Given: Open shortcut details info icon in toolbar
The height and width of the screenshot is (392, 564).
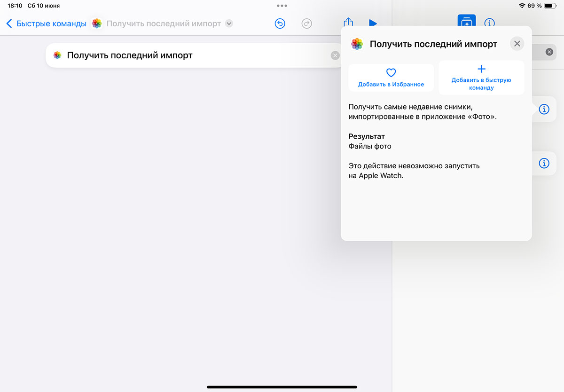Looking at the screenshot, I should click(490, 23).
